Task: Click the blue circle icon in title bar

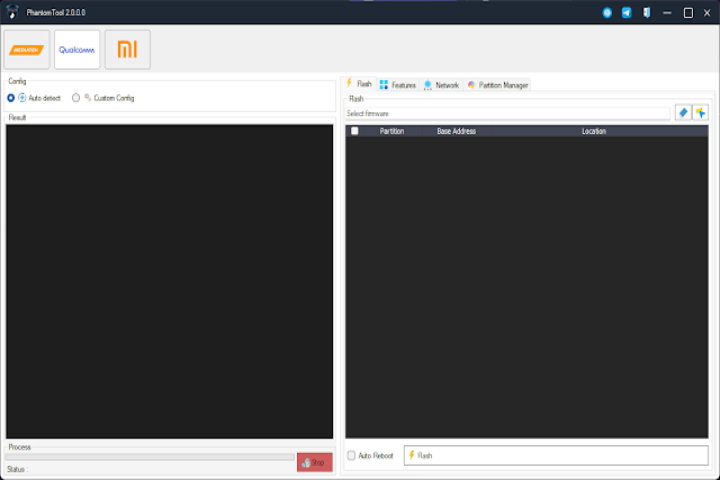Action: pyautogui.click(x=607, y=13)
